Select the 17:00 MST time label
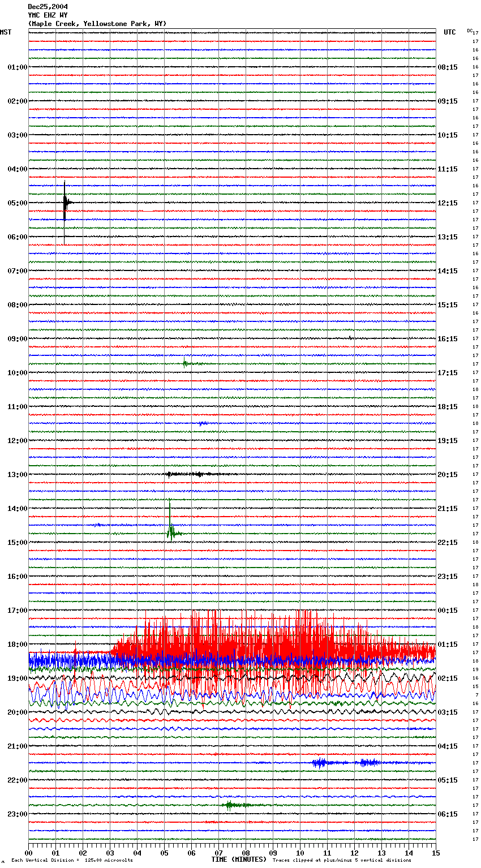The height and width of the screenshot is (868, 481). pos(18,611)
